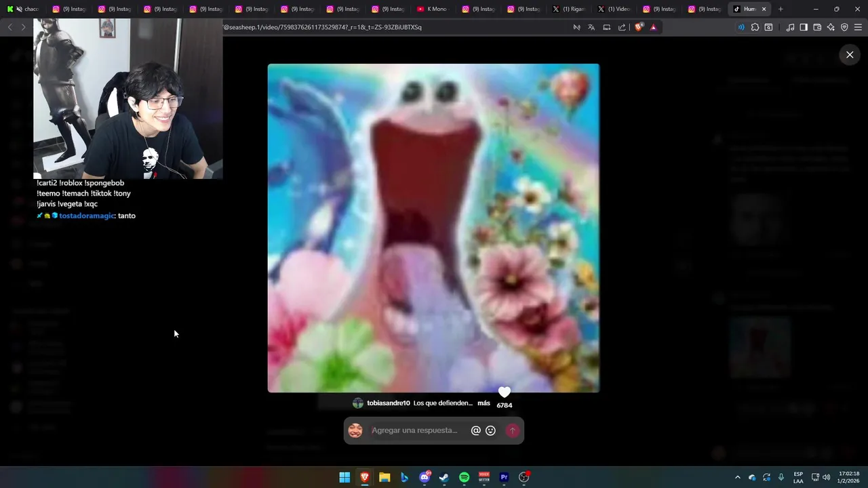Image resolution: width=868 pixels, height=488 pixels.
Task: Click own profile avatar in reply box
Action: tap(355, 430)
